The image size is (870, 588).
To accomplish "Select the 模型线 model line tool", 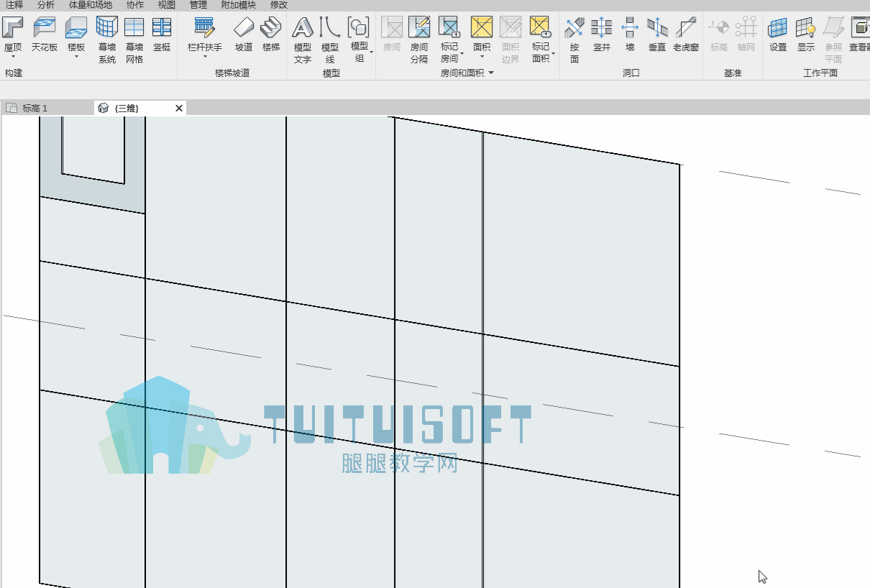I will [x=330, y=40].
